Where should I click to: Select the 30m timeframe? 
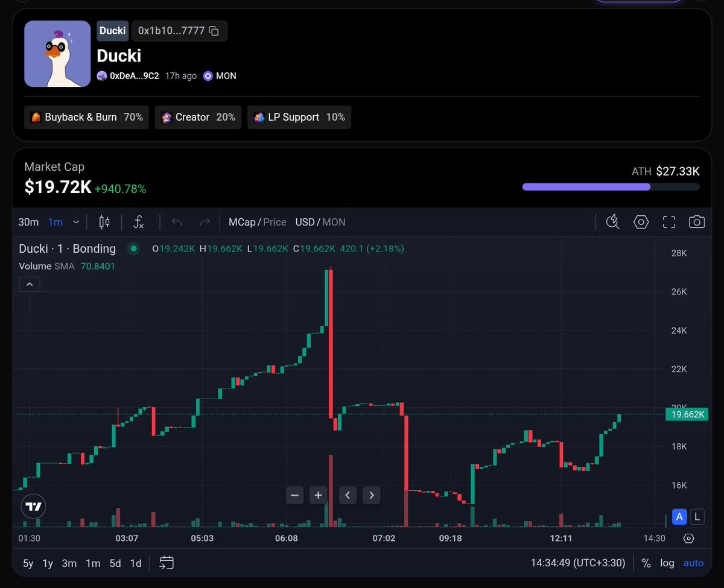[28, 222]
